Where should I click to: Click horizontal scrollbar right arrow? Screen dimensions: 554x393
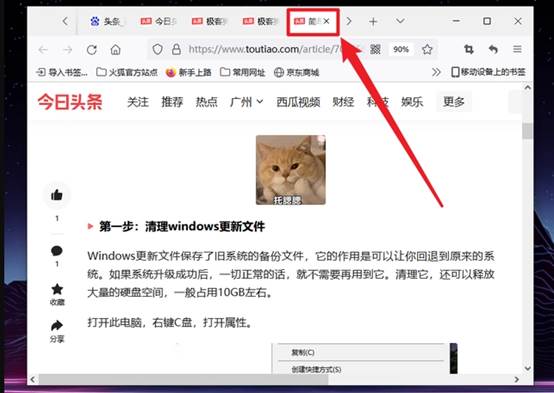pos(517,380)
